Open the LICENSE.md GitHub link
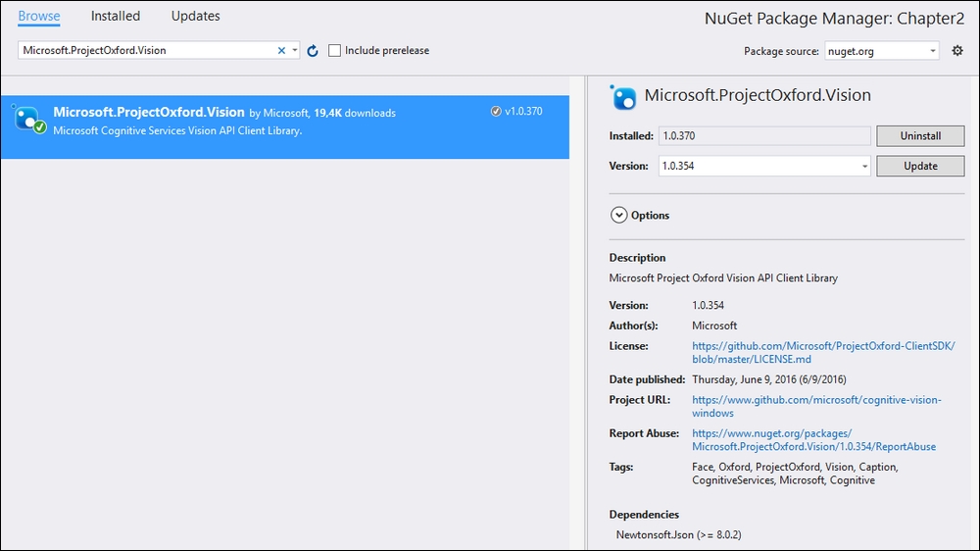980x551 pixels. pos(823,353)
